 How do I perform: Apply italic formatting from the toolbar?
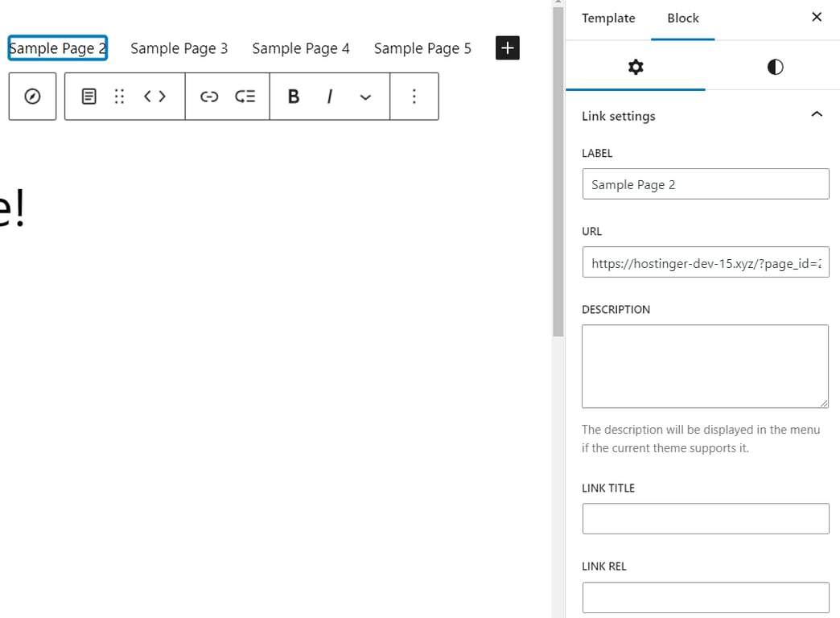pos(330,97)
